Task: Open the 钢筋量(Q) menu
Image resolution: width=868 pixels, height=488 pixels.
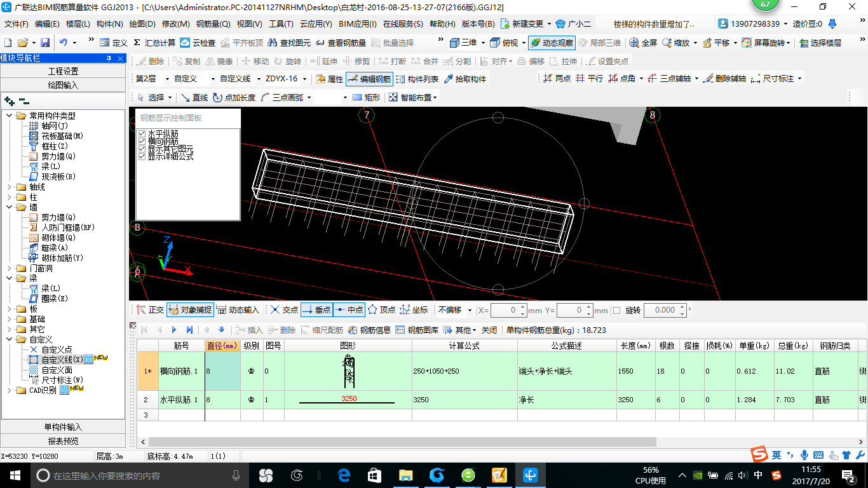Action: (x=213, y=24)
